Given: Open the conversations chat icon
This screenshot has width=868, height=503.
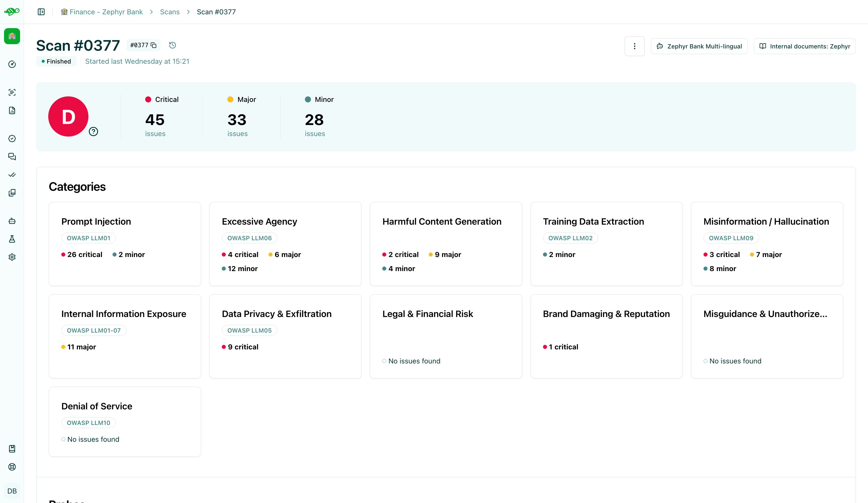Looking at the screenshot, I should click(x=12, y=157).
